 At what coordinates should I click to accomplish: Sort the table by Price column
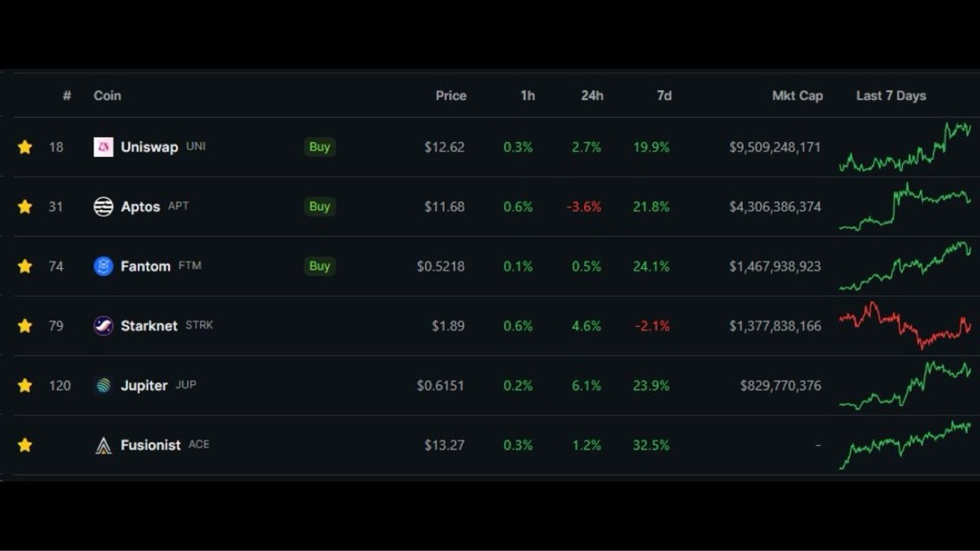point(451,96)
